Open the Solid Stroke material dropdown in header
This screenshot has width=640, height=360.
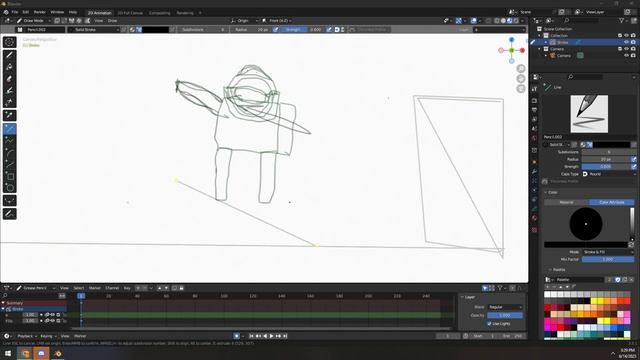pos(93,29)
